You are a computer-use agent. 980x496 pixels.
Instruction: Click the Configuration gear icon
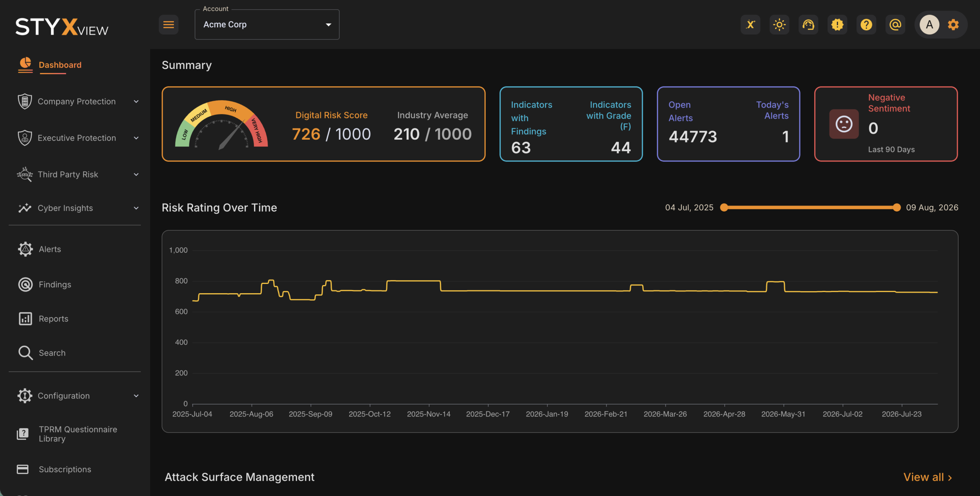(x=25, y=396)
